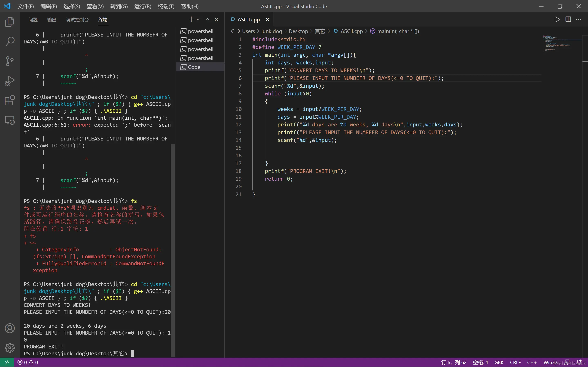The height and width of the screenshot is (367, 588).
Task: Switch to the 输出 panel tab
Action: [51, 20]
